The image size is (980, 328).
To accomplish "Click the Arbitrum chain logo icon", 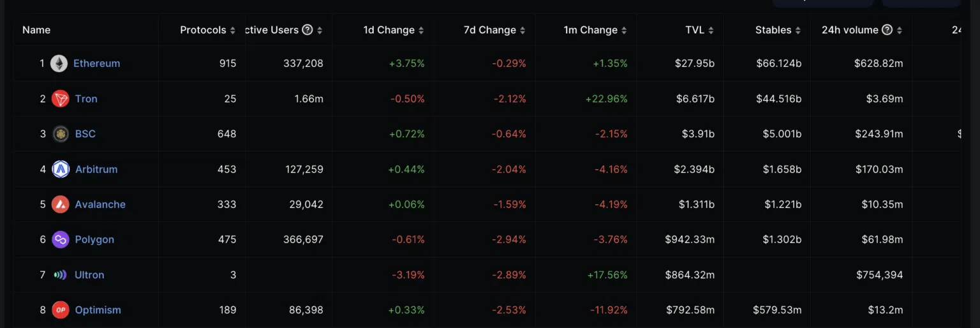I will [61, 169].
